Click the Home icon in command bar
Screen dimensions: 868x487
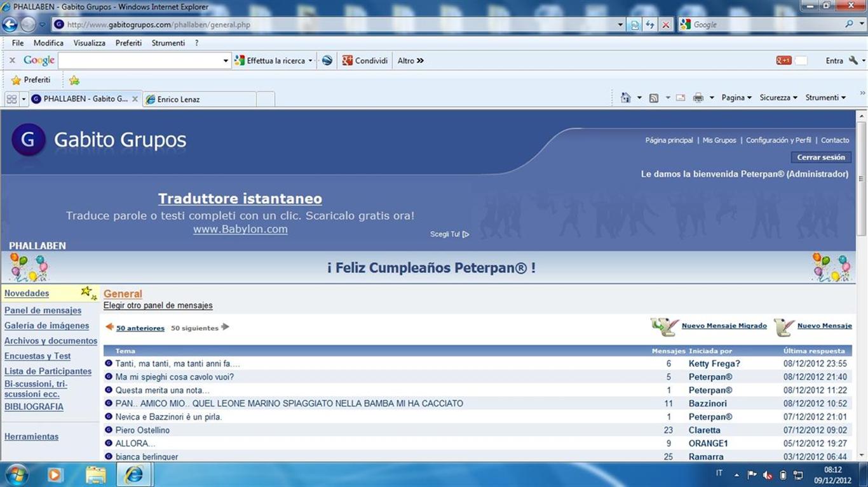tap(626, 98)
